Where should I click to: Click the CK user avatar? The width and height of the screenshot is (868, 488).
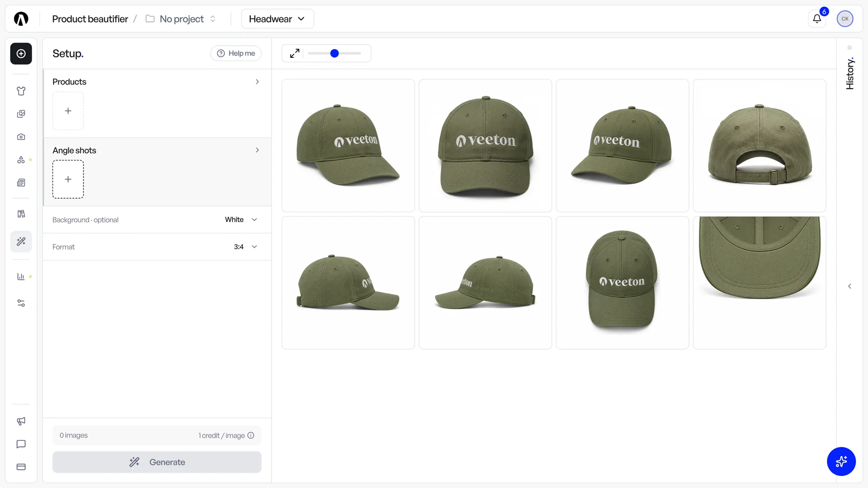click(x=845, y=19)
